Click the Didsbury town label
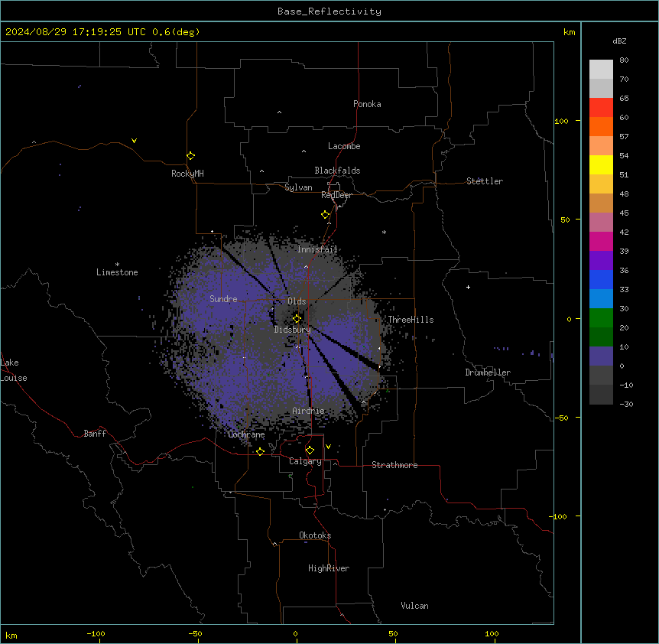 [293, 330]
